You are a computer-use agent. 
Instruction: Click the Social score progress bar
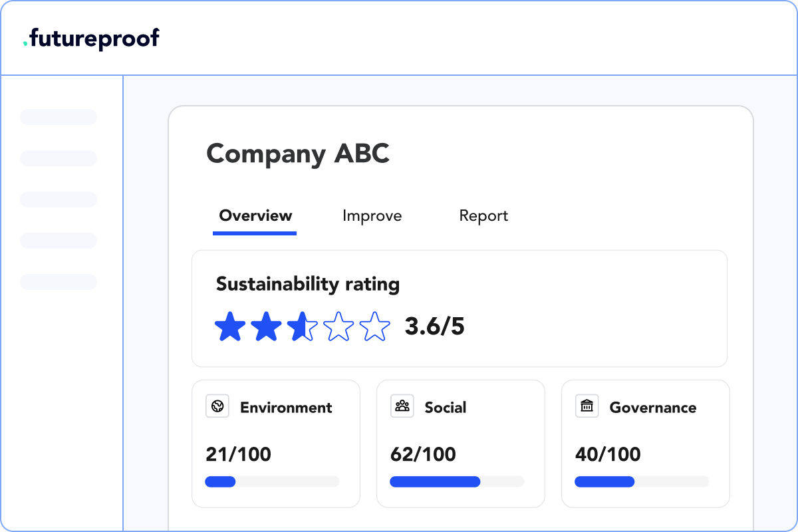tap(457, 481)
